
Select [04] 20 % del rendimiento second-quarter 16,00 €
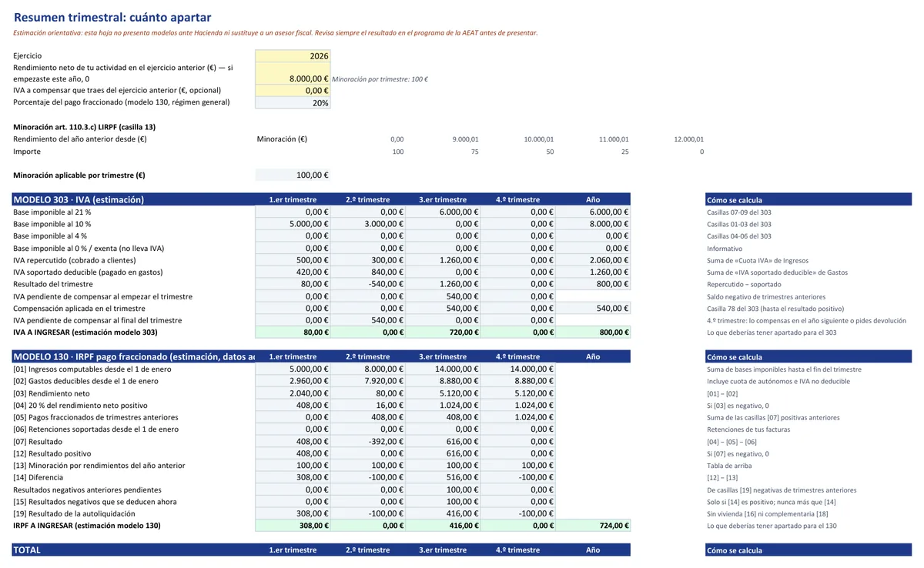point(368,405)
